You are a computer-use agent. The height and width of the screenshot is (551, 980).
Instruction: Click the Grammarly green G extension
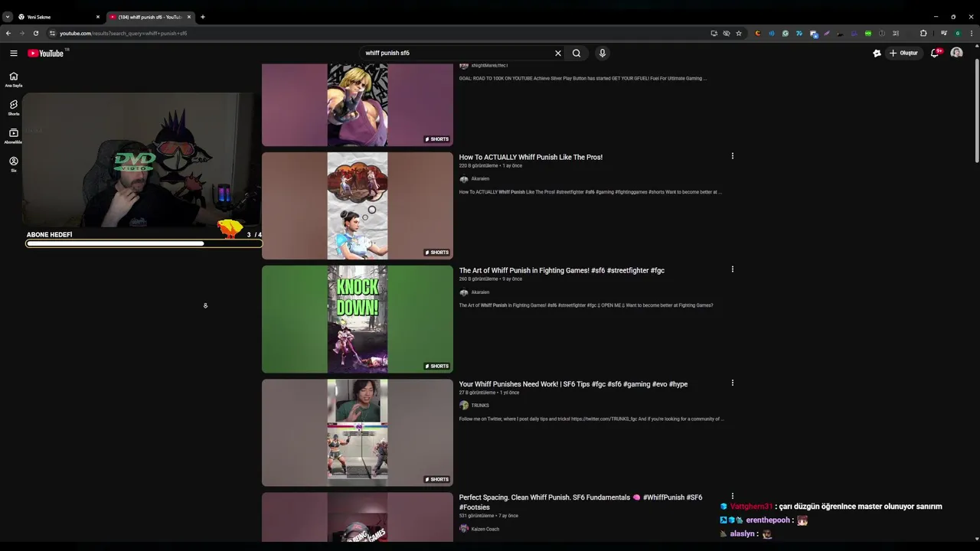pos(785,33)
